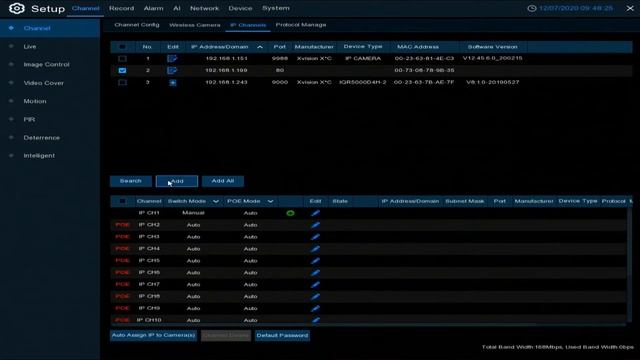Click PoE badge for IP CH2
The width and height of the screenshot is (640, 360).
tap(122, 225)
